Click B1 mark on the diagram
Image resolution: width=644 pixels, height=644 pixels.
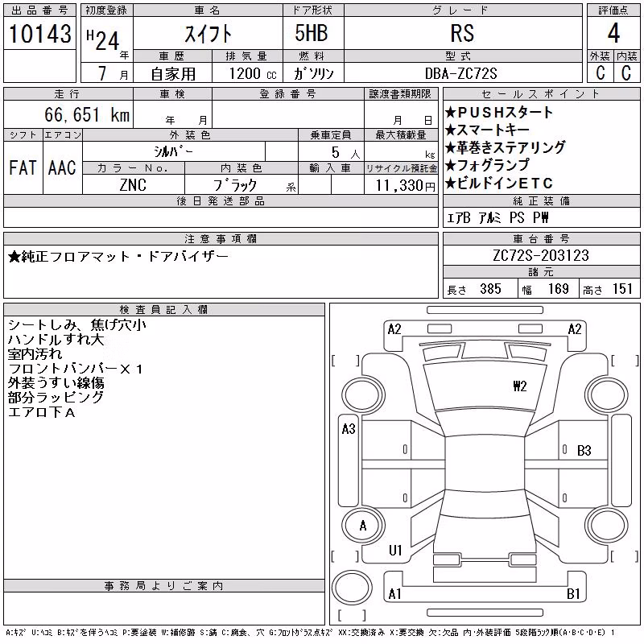click(x=573, y=593)
